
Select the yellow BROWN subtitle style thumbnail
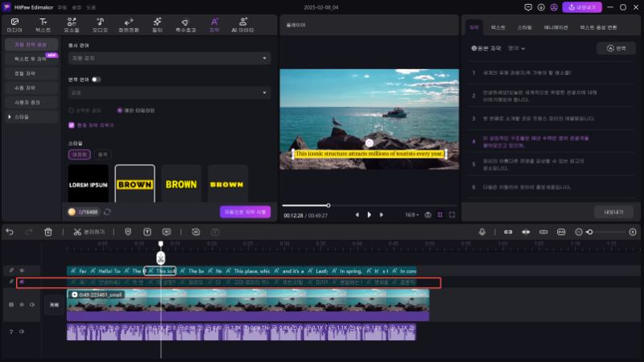[x=181, y=183]
